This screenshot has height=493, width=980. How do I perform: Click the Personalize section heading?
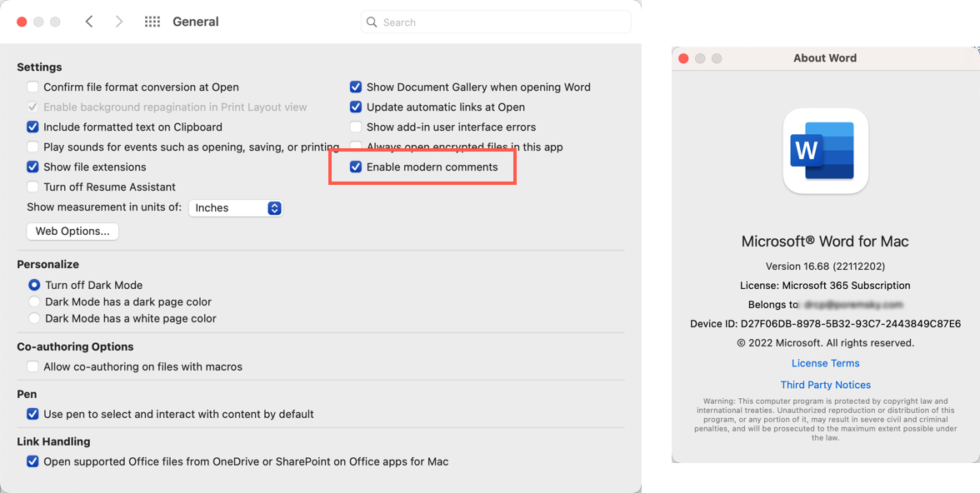pyautogui.click(x=48, y=264)
